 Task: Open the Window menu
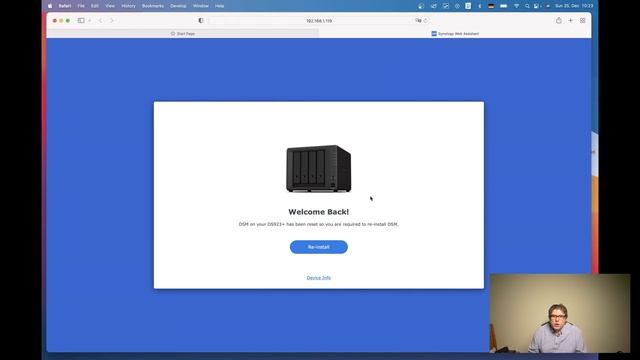point(200,6)
